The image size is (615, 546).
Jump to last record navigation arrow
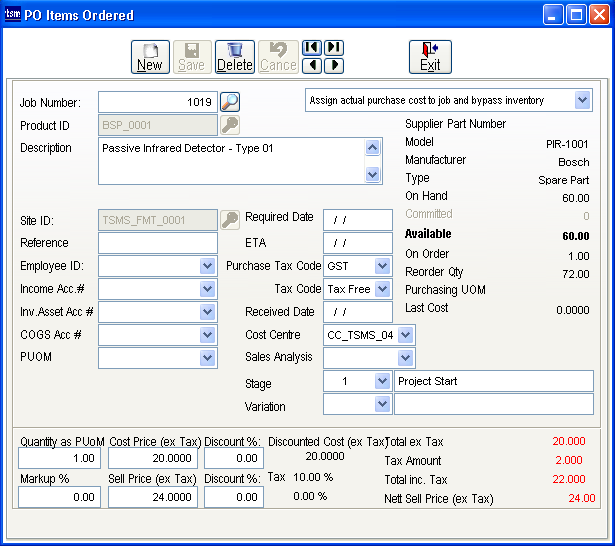(x=334, y=48)
